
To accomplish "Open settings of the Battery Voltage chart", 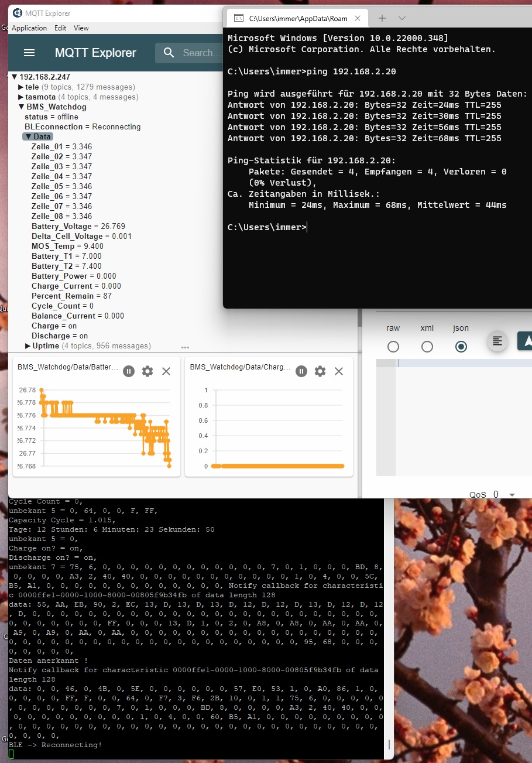I will coord(147,371).
